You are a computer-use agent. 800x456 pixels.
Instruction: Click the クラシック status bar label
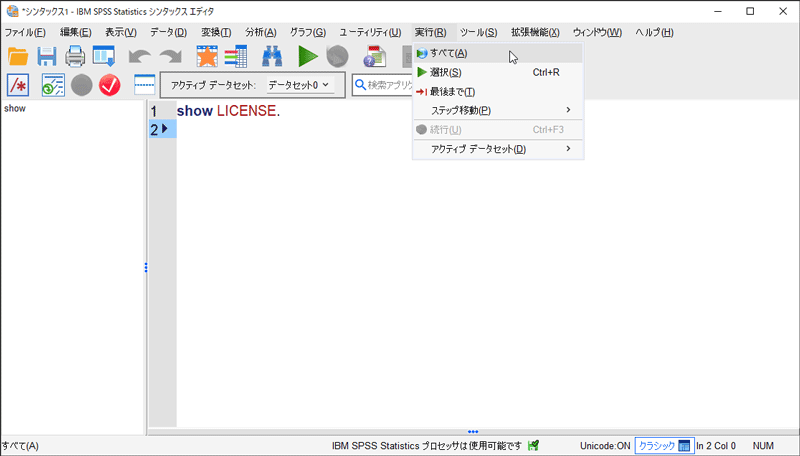coord(657,446)
